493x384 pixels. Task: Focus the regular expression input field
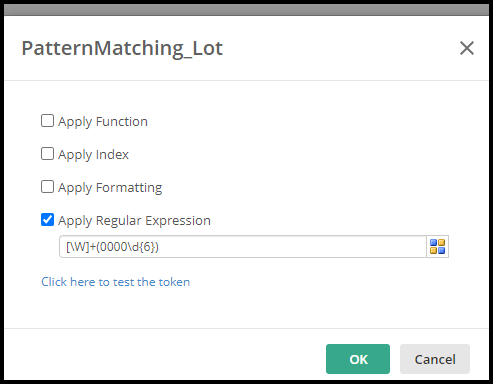tap(243, 247)
